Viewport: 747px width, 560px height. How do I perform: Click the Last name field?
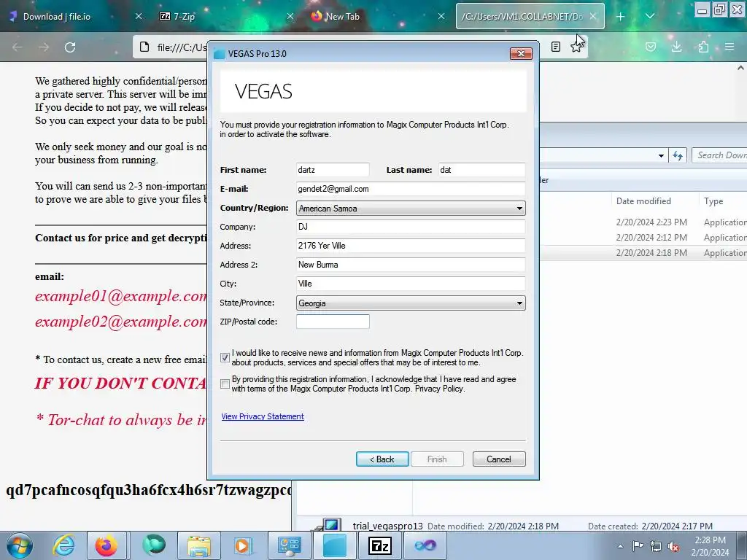coord(481,170)
